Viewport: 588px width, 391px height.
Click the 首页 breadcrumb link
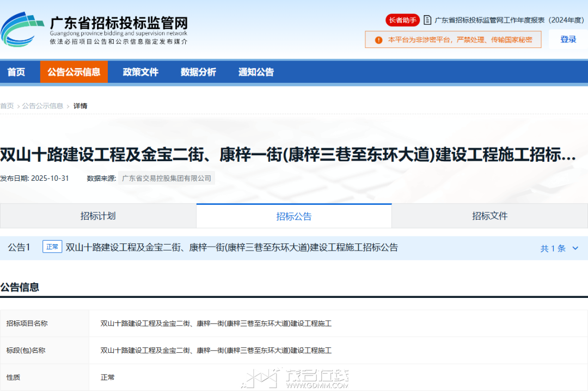[x=7, y=106]
